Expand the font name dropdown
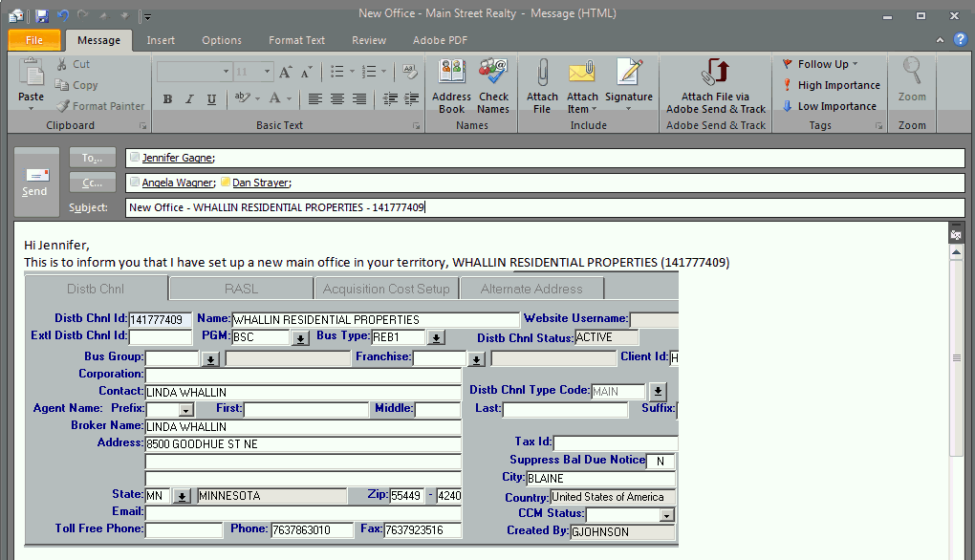The width and height of the screenshot is (975, 560). (226, 72)
